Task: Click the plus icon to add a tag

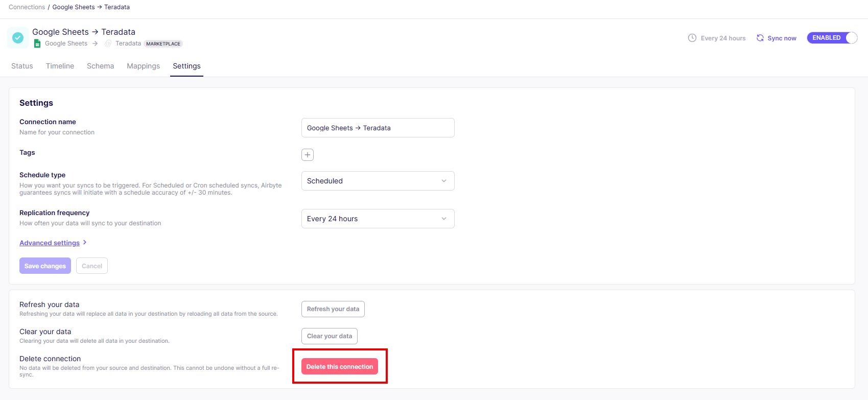Action: [x=308, y=155]
